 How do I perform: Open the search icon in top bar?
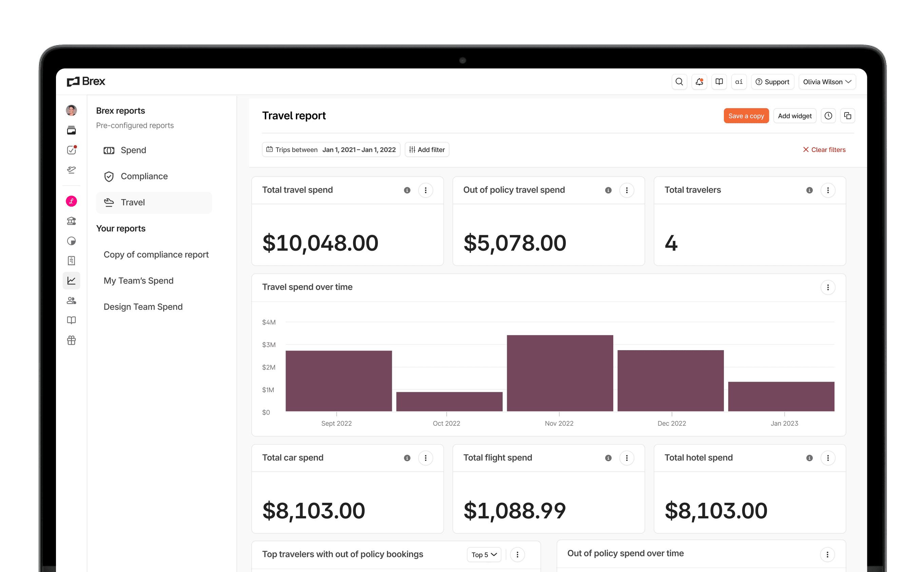tap(679, 82)
